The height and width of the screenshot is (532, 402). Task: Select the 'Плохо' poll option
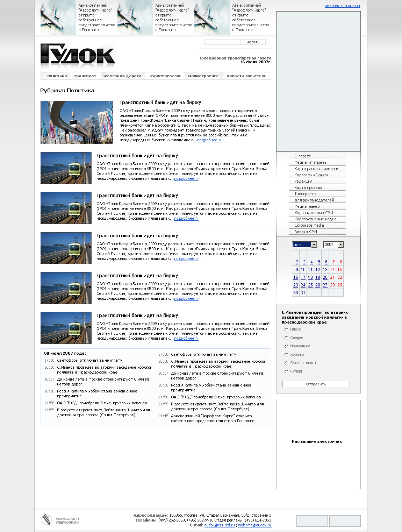click(286, 329)
